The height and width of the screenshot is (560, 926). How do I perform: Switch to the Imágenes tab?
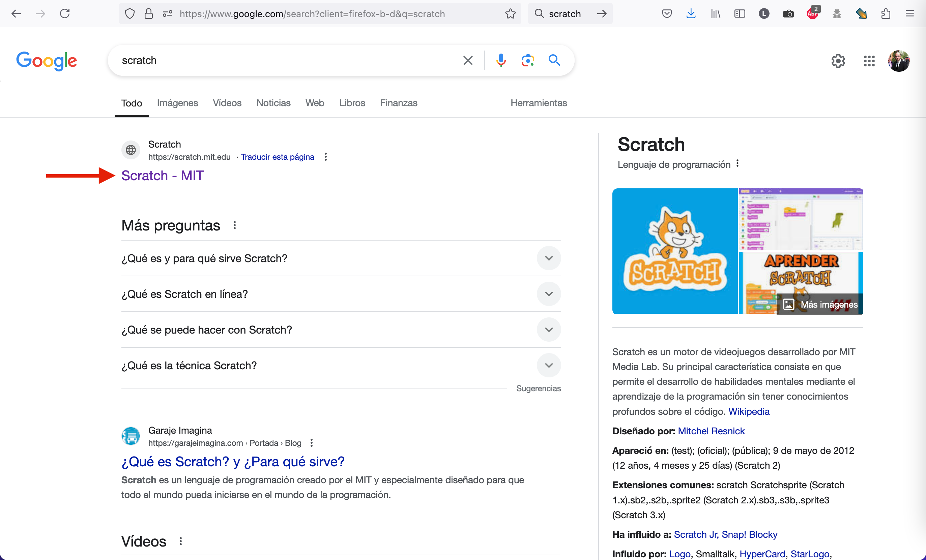coord(177,103)
